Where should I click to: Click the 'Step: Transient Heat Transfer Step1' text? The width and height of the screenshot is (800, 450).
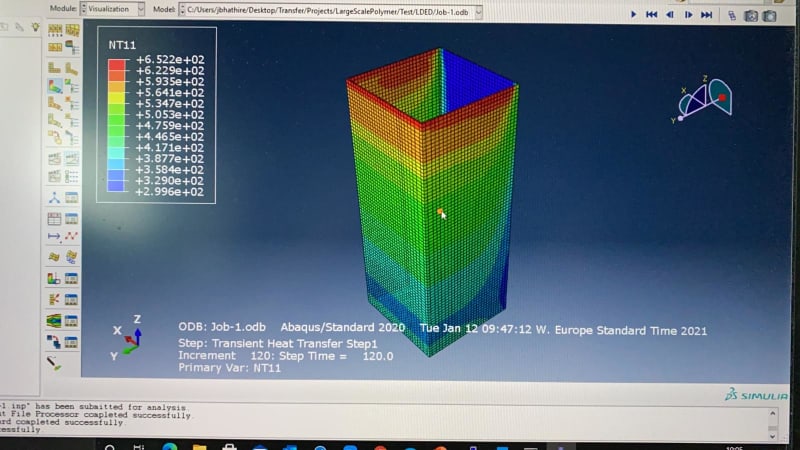pyautogui.click(x=278, y=343)
